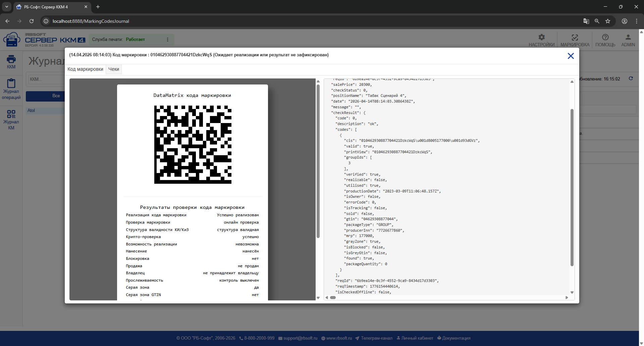Viewport: 644px width, 346px height.
Task: Bookmark this page with star icon
Action: pos(608,21)
